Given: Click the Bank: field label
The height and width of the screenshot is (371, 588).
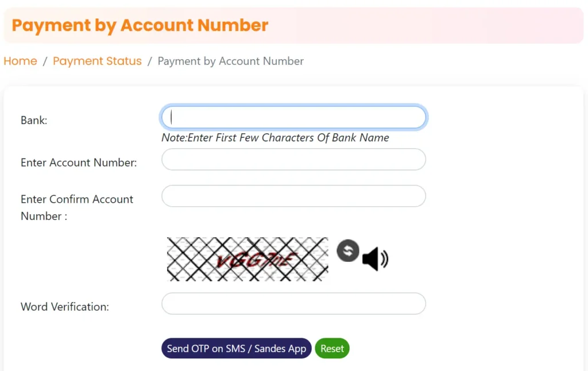Looking at the screenshot, I should (34, 120).
